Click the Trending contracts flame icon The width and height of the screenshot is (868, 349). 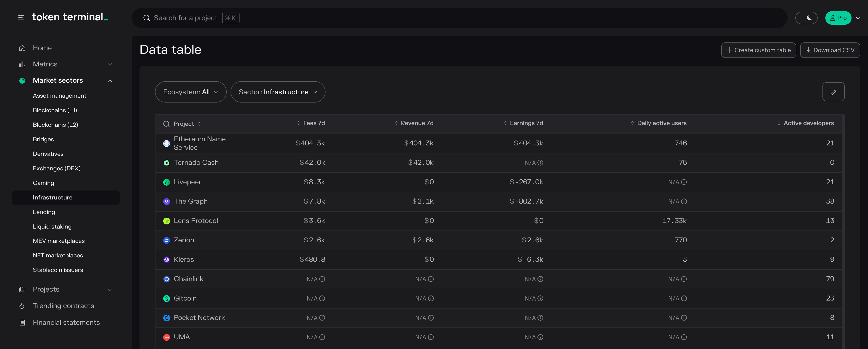[x=22, y=306]
